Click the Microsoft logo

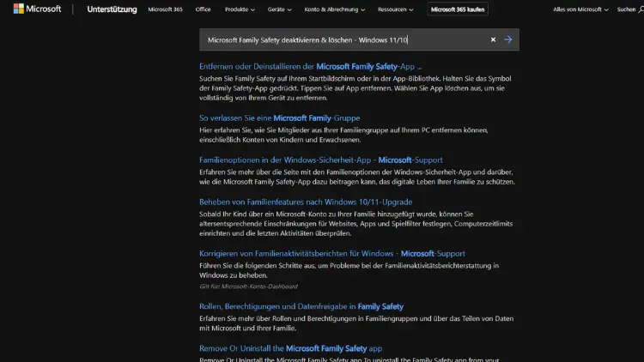pos(37,9)
